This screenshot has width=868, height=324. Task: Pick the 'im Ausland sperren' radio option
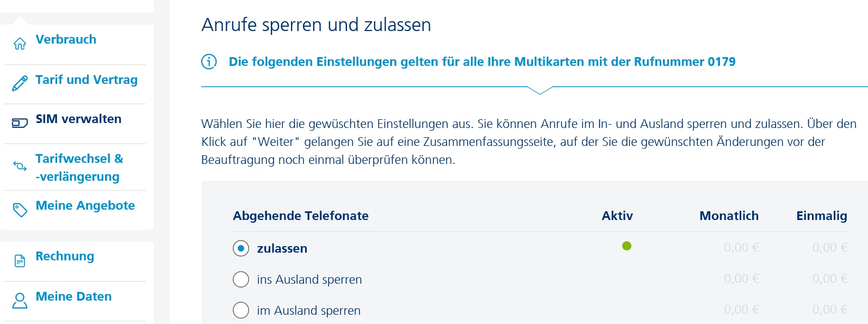241,310
